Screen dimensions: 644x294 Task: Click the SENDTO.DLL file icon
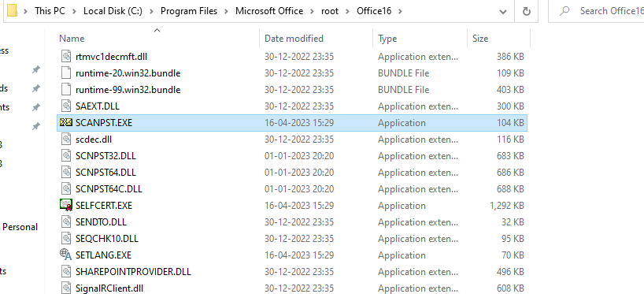66,222
